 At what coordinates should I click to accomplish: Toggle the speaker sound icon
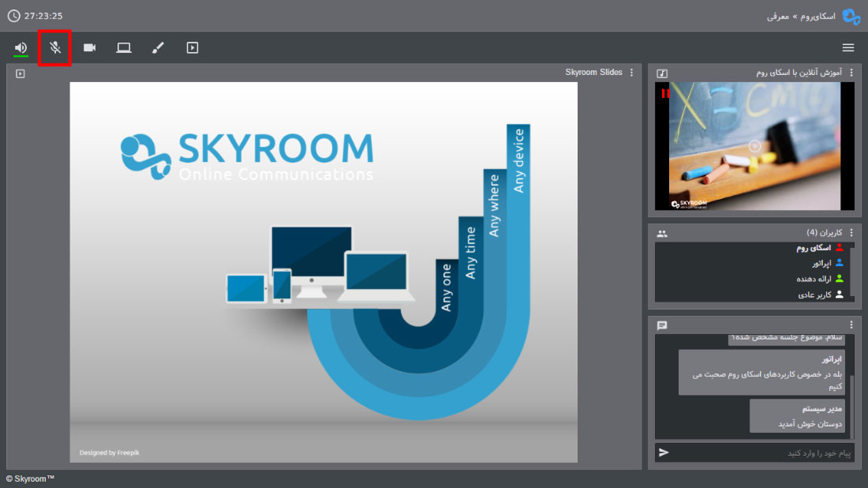pyautogui.click(x=21, y=47)
